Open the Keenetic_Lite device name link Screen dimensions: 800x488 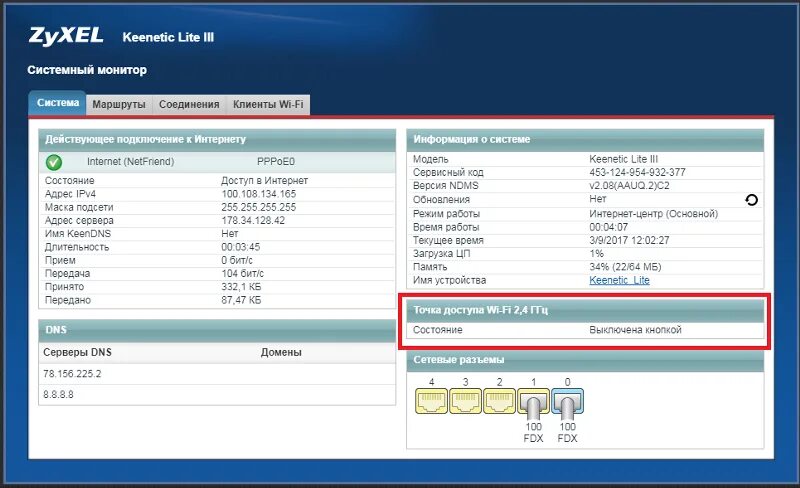619,280
